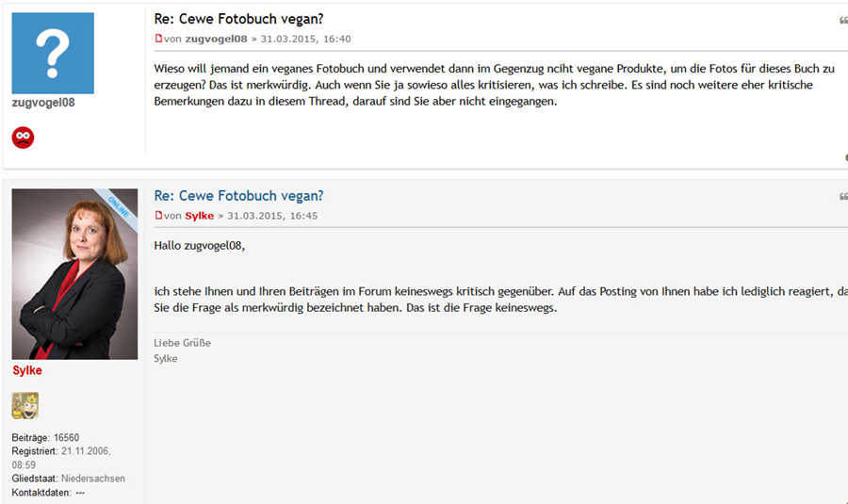
Task: Select the red Sylke username below the photo
Action: (x=27, y=371)
